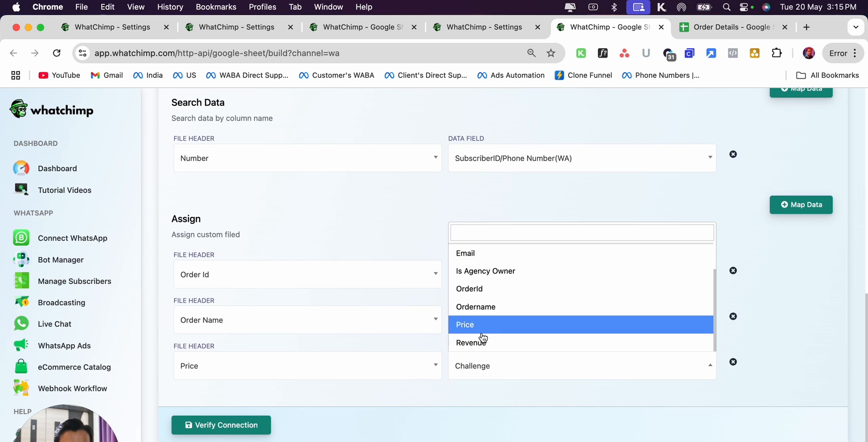Image resolution: width=868 pixels, height=442 pixels.
Task: Select Is Agency Owner option
Action: point(581,271)
